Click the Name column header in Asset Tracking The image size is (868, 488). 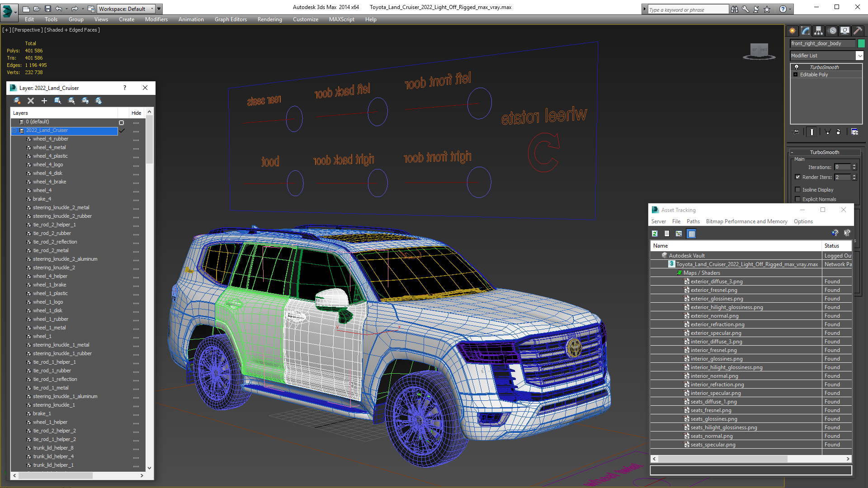tap(736, 246)
